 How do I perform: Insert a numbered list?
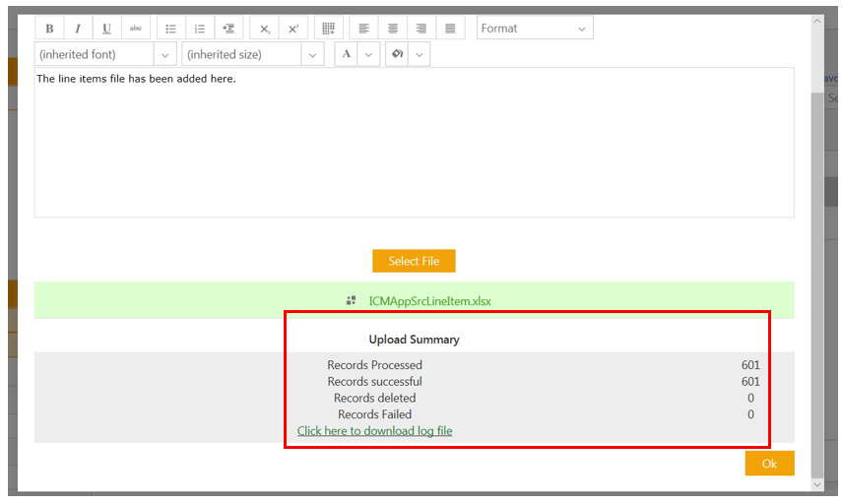200,29
